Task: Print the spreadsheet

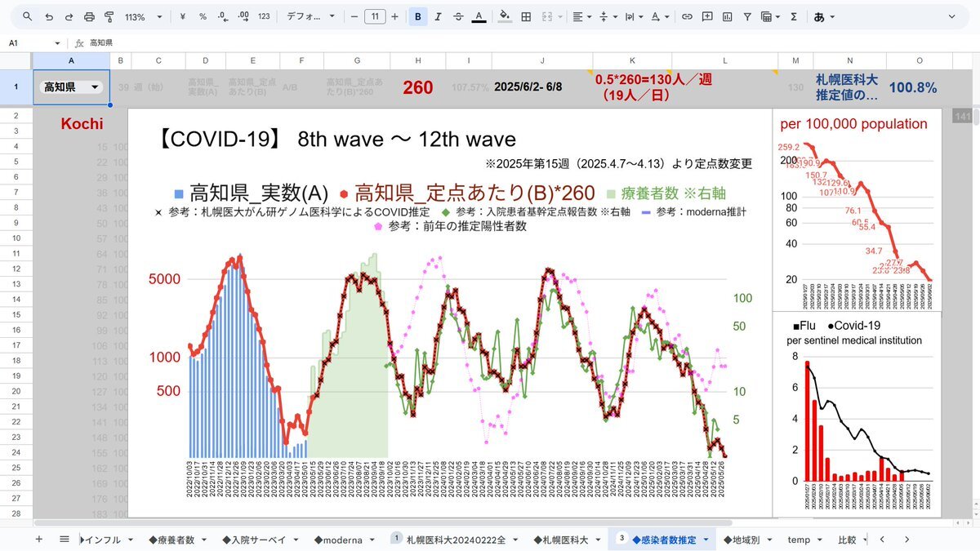Action: (x=89, y=16)
